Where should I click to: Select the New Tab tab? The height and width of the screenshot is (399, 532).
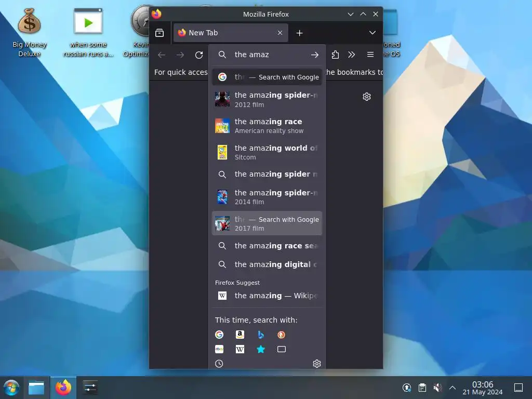pyautogui.click(x=231, y=33)
